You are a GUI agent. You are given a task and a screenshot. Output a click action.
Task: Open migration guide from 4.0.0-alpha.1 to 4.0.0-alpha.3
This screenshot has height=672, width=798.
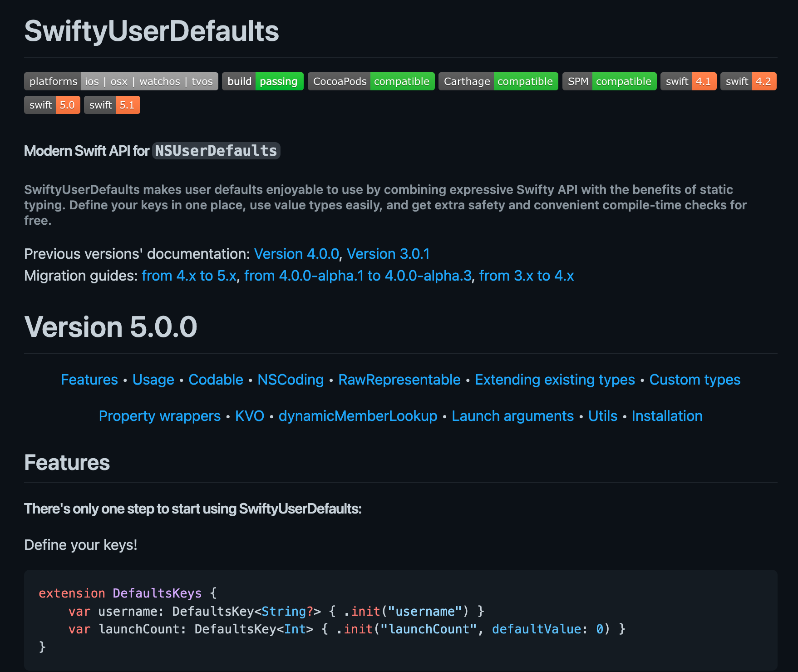[x=358, y=276]
